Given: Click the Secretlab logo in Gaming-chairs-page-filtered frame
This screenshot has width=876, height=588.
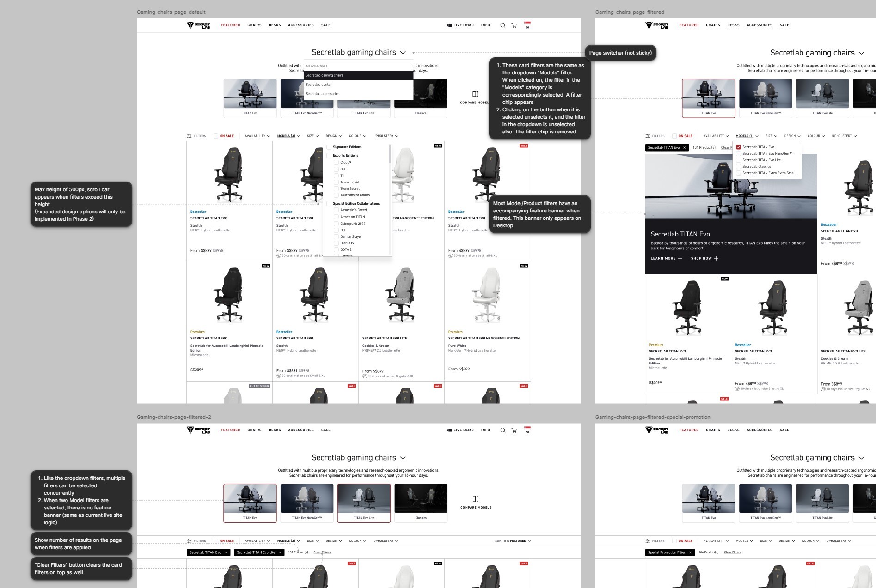Looking at the screenshot, I should tap(657, 25).
